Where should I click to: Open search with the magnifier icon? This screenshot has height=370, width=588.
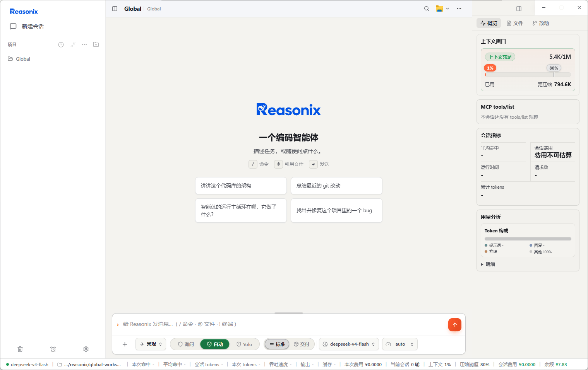pos(427,9)
